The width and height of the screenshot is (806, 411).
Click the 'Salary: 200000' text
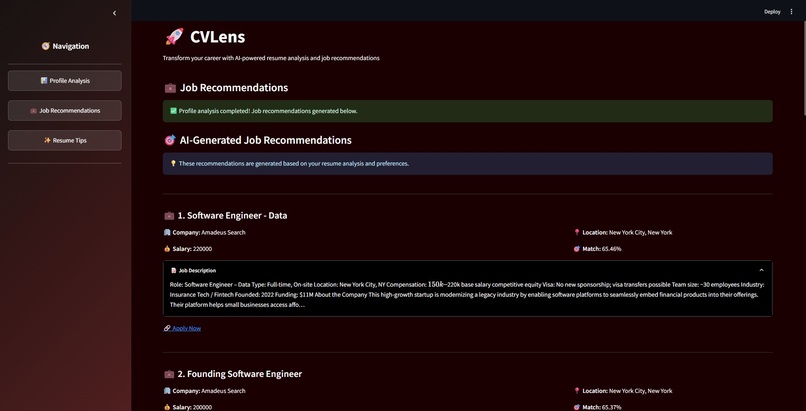tap(192, 407)
